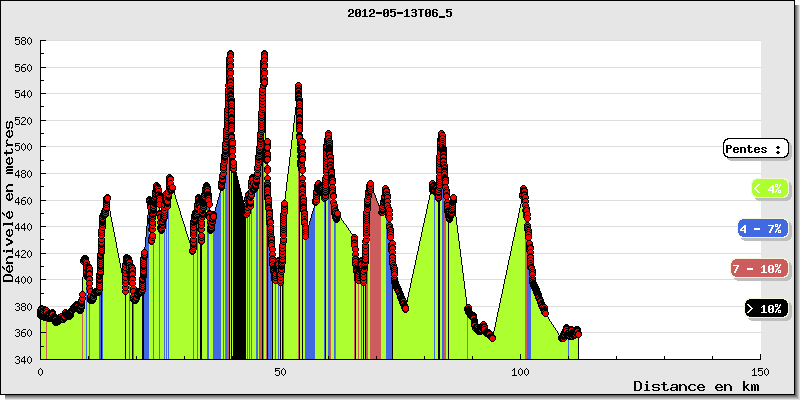
Task: Click the 580 tick on elevation axis
Action: pos(23,42)
